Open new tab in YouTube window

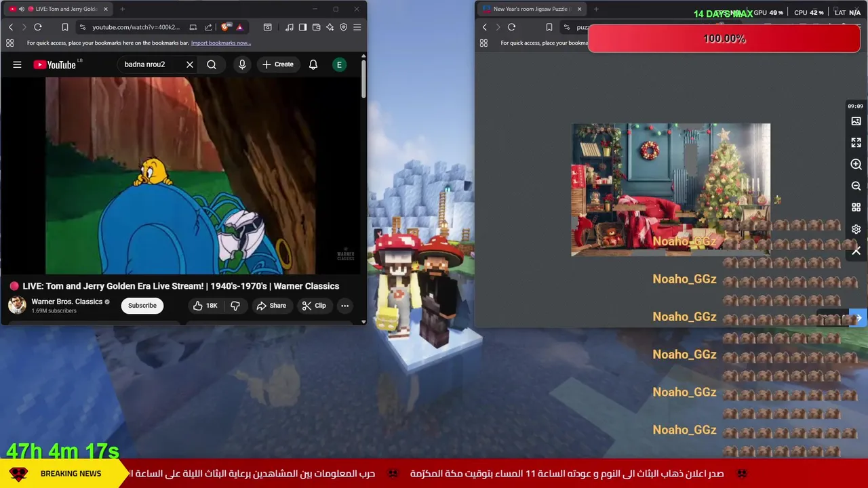point(122,9)
